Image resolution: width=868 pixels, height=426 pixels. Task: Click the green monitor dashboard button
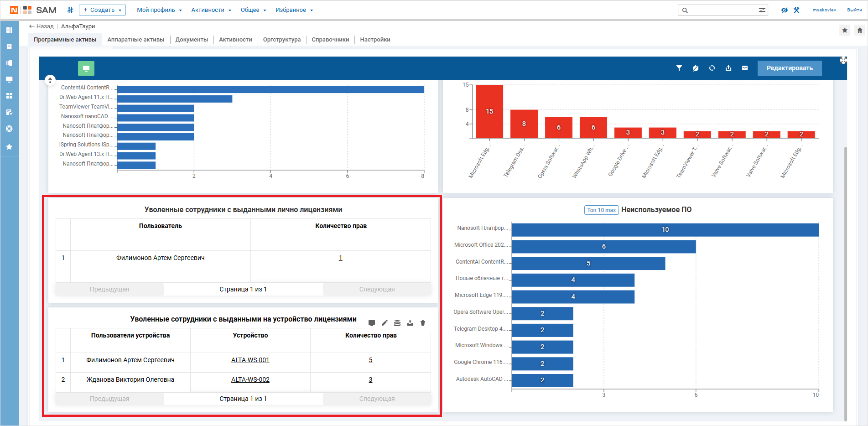[x=86, y=68]
